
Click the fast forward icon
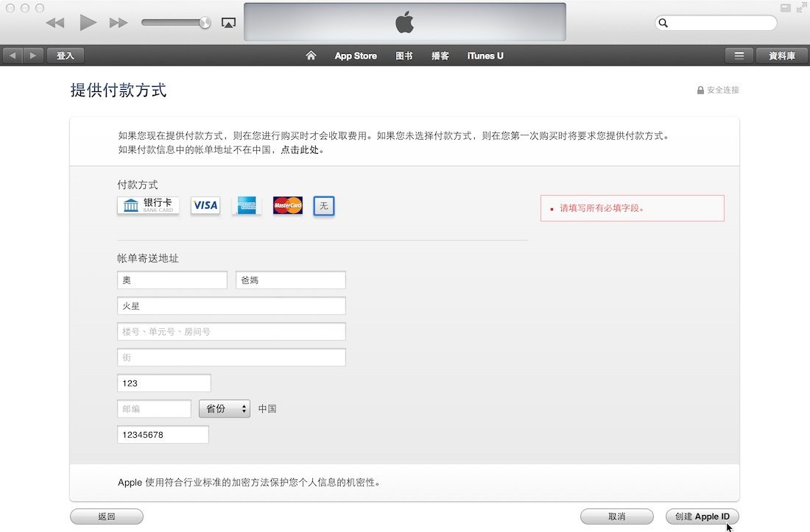pos(119,23)
